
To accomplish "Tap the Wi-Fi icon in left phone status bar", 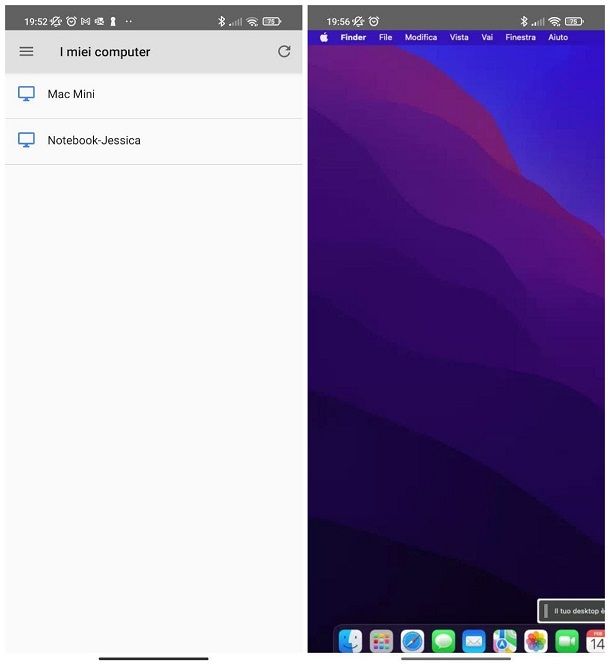I will (252, 21).
